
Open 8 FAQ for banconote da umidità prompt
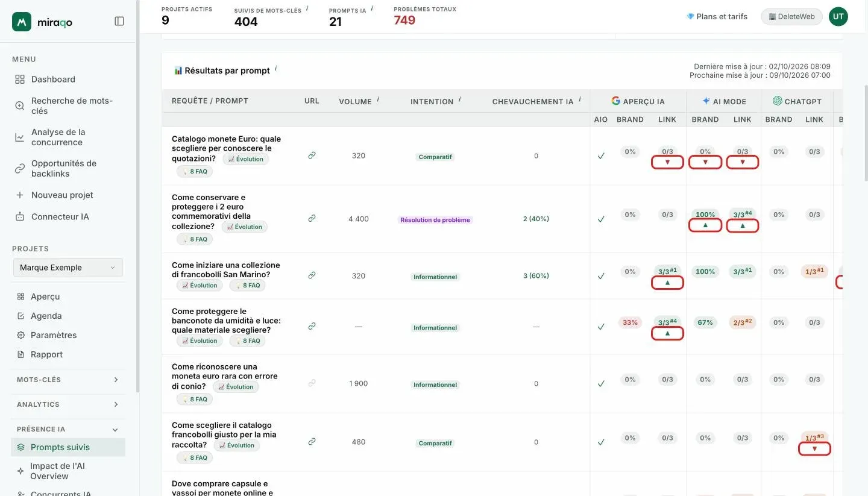tap(247, 341)
